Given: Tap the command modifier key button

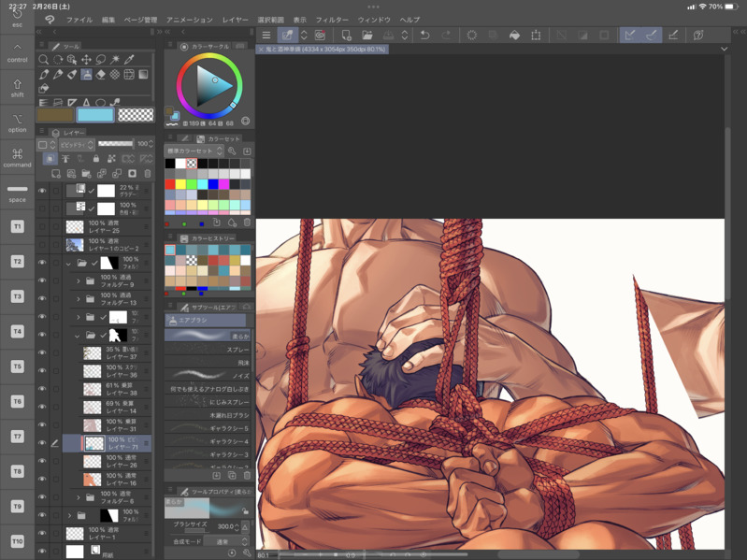Looking at the screenshot, I should coord(17,158).
